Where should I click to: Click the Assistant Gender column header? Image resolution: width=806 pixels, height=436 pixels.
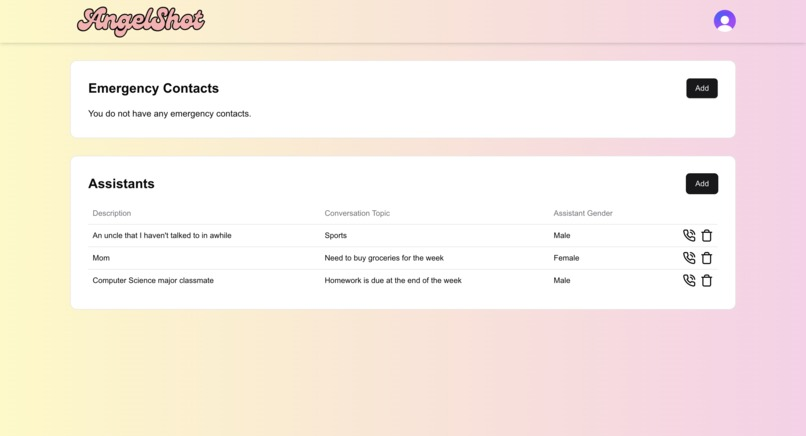pyautogui.click(x=583, y=213)
